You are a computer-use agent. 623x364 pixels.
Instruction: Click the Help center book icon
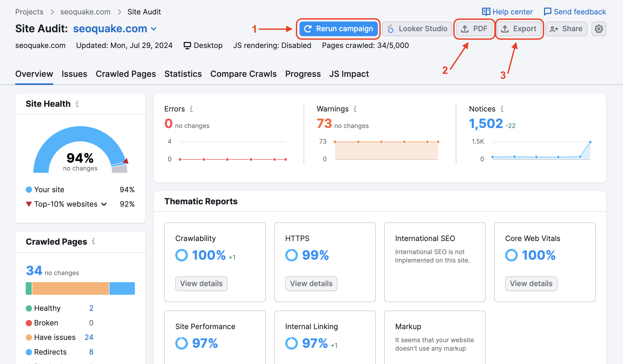coord(486,12)
